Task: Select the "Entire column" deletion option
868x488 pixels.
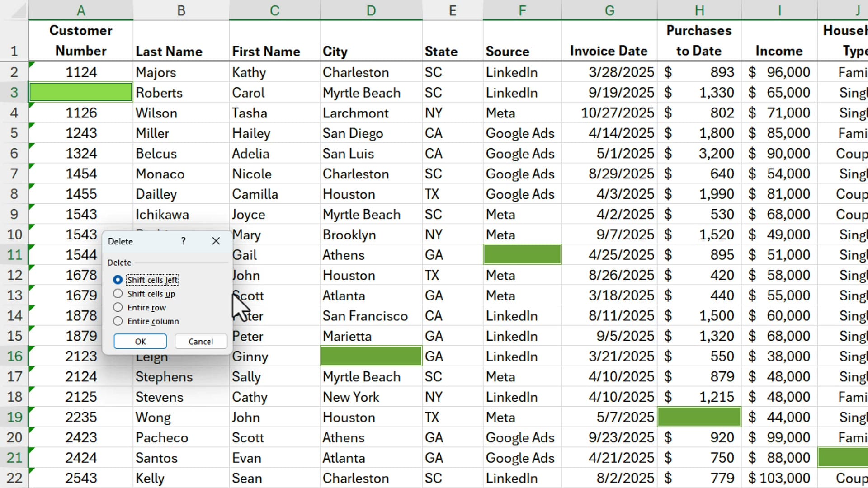Action: 118,321
